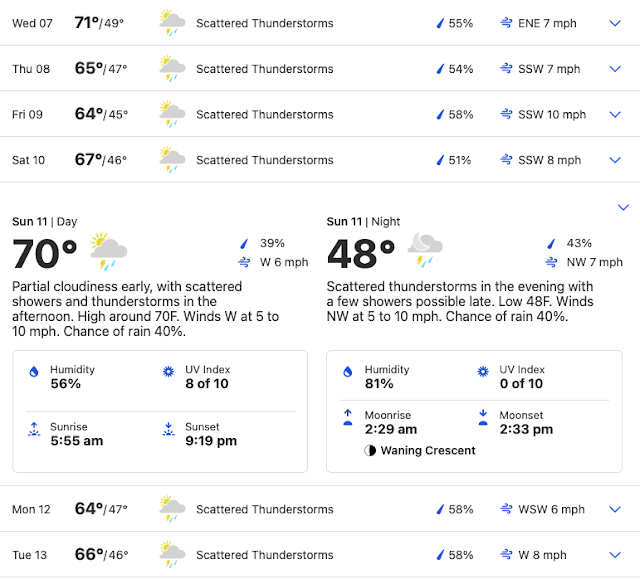Click the Sun 11 night moon cloud icon
Image resolution: width=640 pixels, height=579 pixels.
(425, 249)
